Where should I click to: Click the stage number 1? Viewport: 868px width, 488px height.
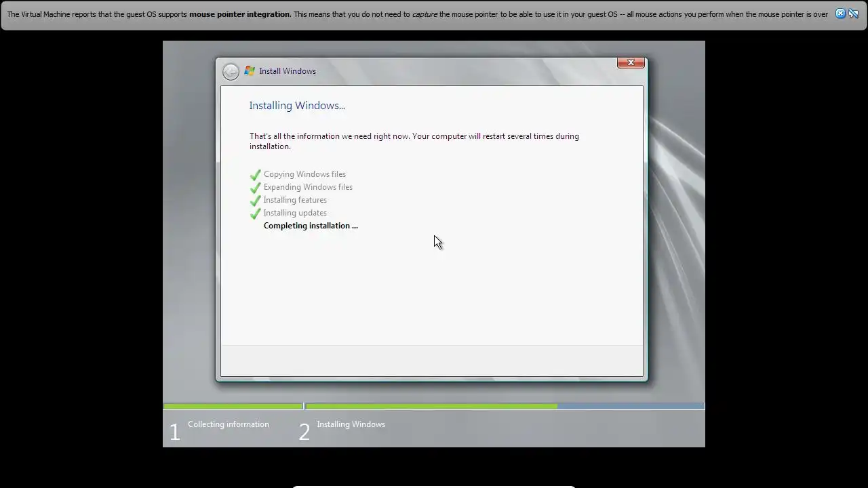coord(174,432)
